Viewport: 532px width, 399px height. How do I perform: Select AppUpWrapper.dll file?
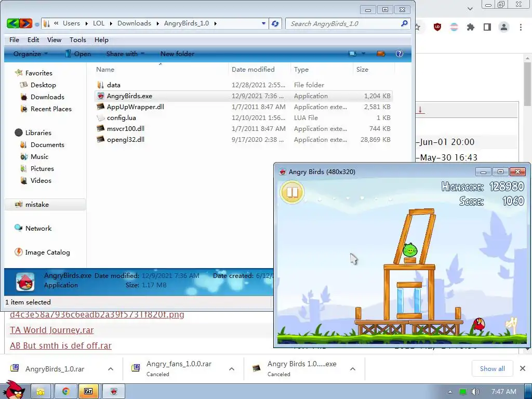(x=136, y=107)
